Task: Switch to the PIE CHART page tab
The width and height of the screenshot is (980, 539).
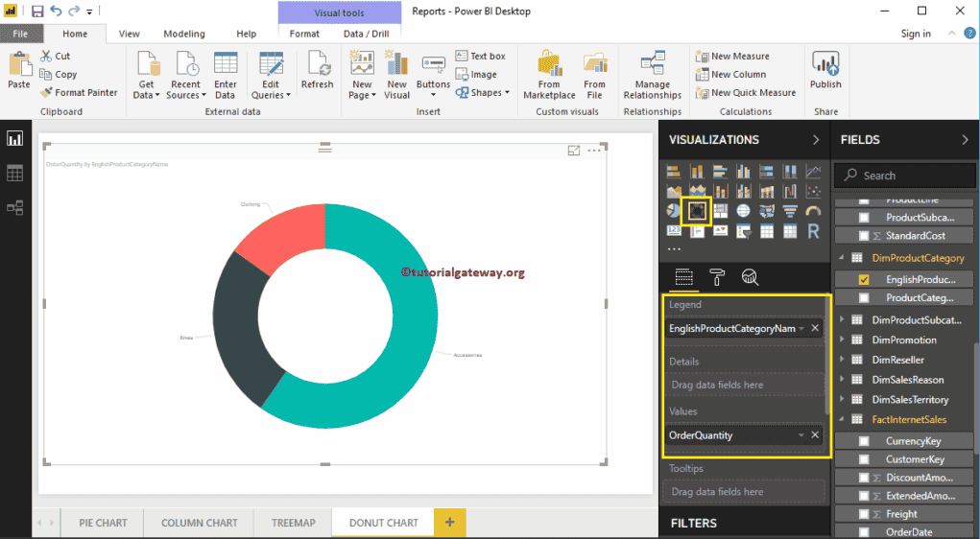Action: 103,523
